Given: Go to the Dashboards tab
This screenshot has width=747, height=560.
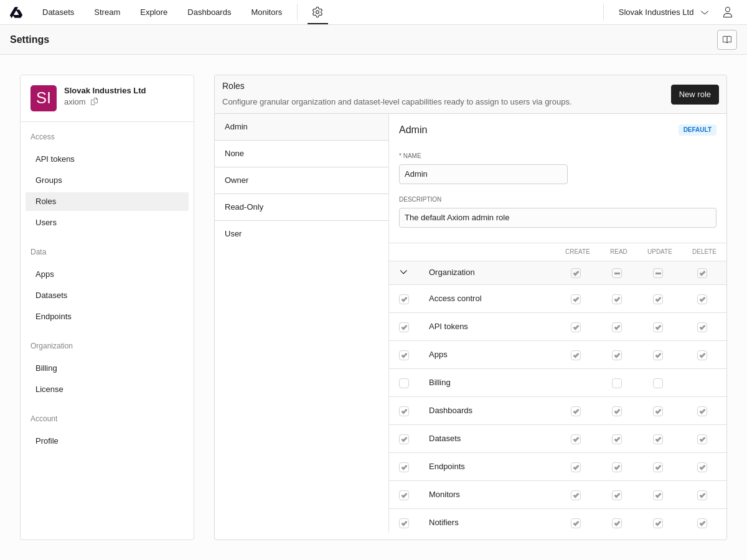Looking at the screenshot, I should 209,12.
